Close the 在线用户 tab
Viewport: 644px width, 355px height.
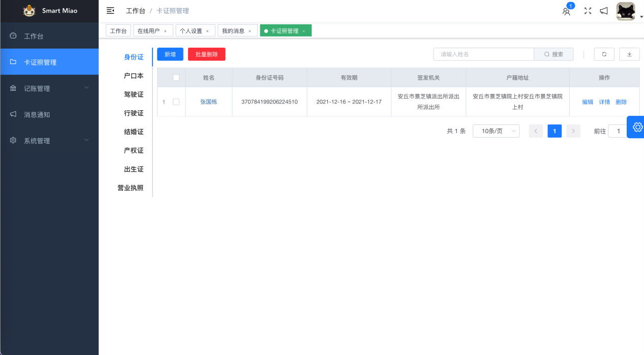[165, 31]
